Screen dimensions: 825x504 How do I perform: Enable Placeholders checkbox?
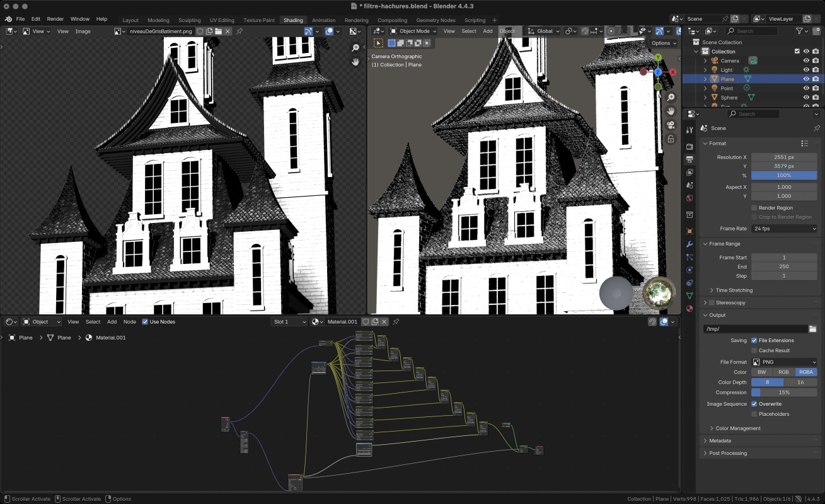click(754, 414)
